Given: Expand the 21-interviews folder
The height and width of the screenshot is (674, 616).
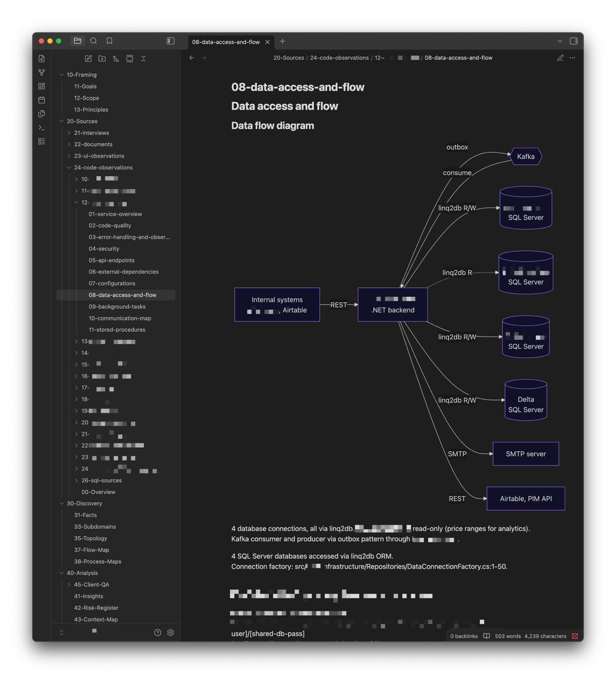Looking at the screenshot, I should click(69, 133).
